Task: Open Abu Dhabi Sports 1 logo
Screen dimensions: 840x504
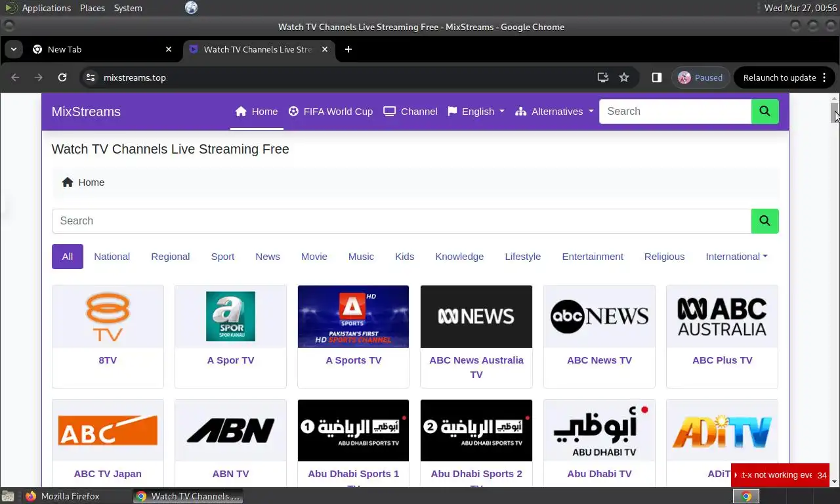Action: click(353, 430)
